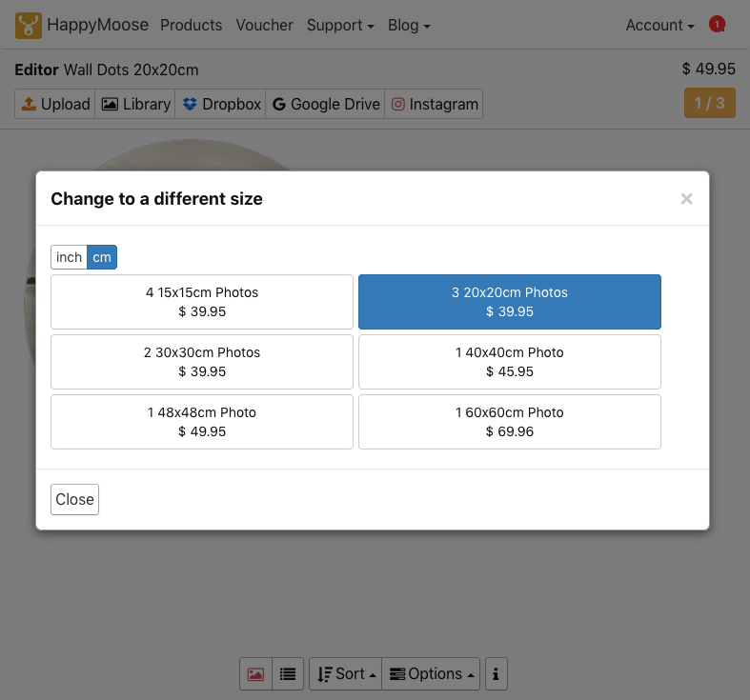Image resolution: width=750 pixels, height=700 pixels.
Task: Switch to list view icon
Action: click(x=288, y=674)
